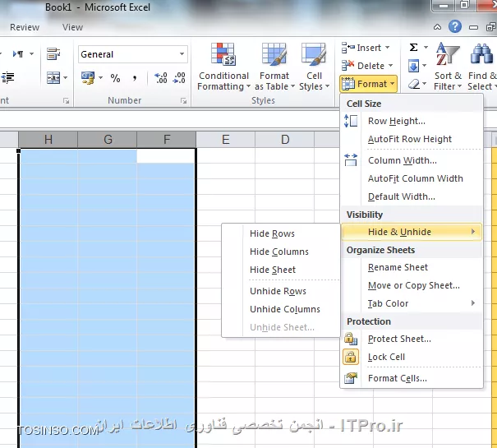This screenshot has height=448, width=497.
Task: Open Excel Help question mark
Action: (x=455, y=26)
